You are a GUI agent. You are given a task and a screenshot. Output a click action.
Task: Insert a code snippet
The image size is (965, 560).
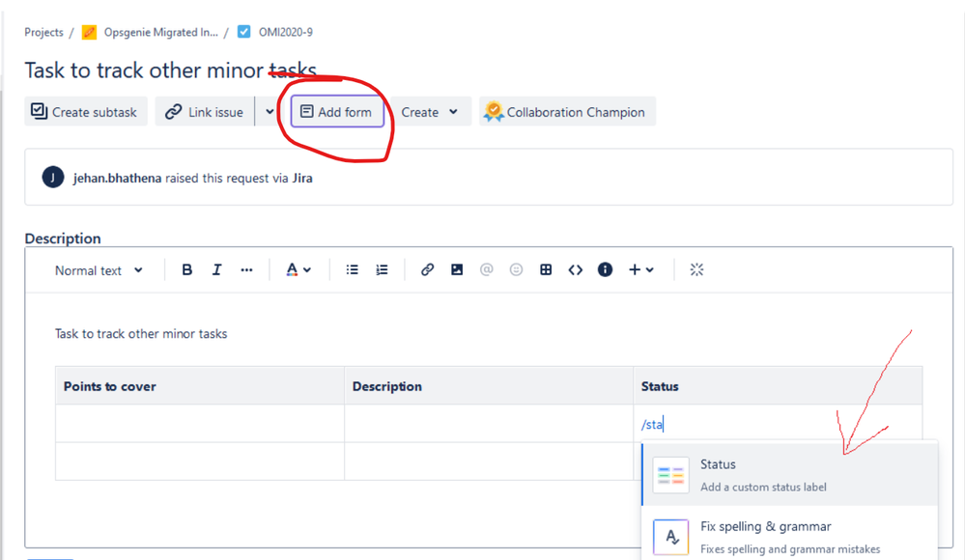pos(576,269)
